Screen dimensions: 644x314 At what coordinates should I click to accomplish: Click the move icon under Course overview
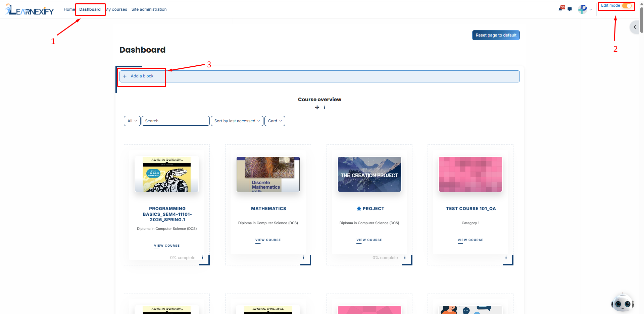(x=317, y=108)
